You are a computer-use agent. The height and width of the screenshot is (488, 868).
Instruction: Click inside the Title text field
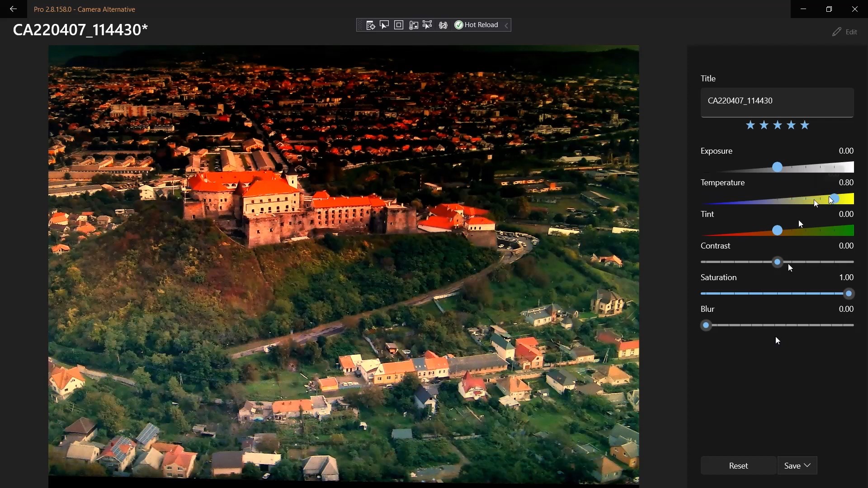[x=777, y=101]
